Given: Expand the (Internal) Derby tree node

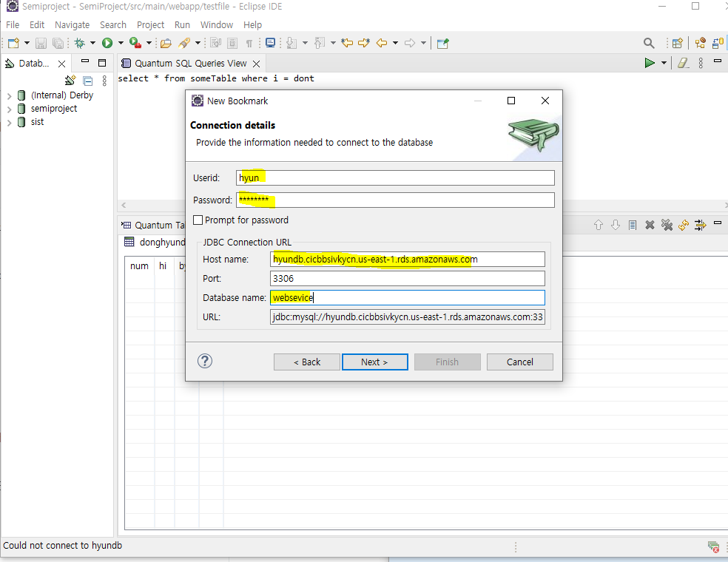Looking at the screenshot, I should [10, 95].
